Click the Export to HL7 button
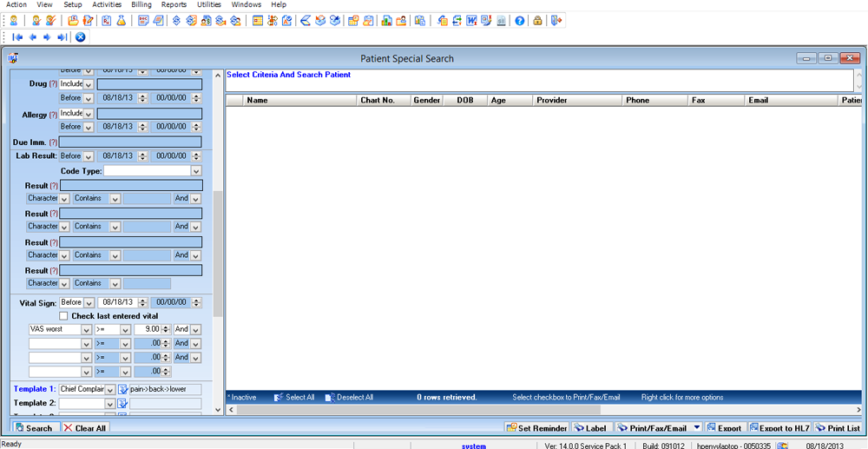This screenshot has height=449, width=868. coord(779,428)
